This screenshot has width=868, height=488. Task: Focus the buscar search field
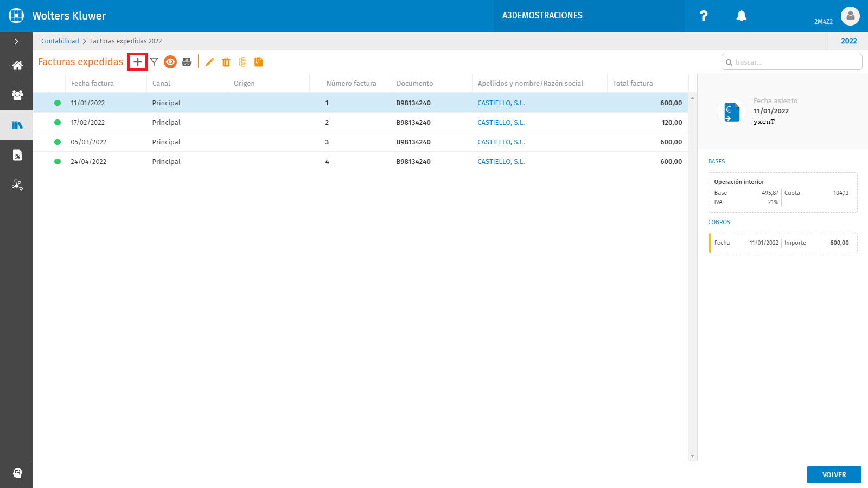792,62
